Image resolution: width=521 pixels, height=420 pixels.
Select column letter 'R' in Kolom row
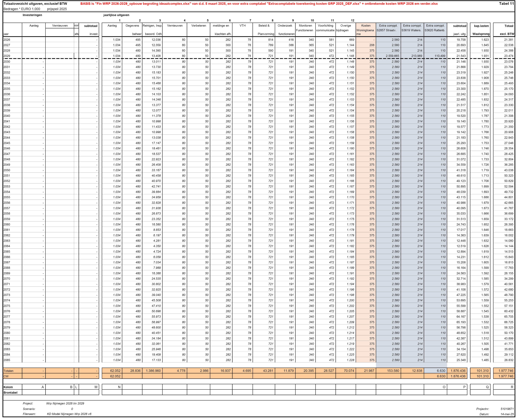pos(512,387)
